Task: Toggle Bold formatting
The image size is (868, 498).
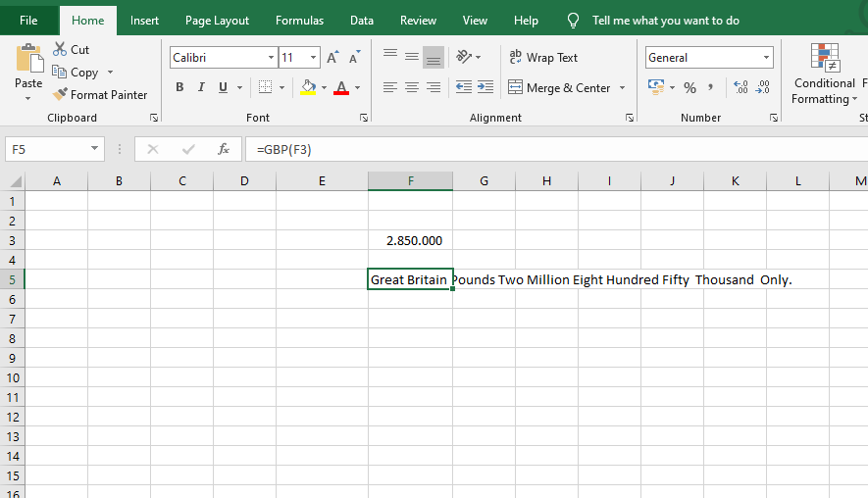Action: coord(179,87)
